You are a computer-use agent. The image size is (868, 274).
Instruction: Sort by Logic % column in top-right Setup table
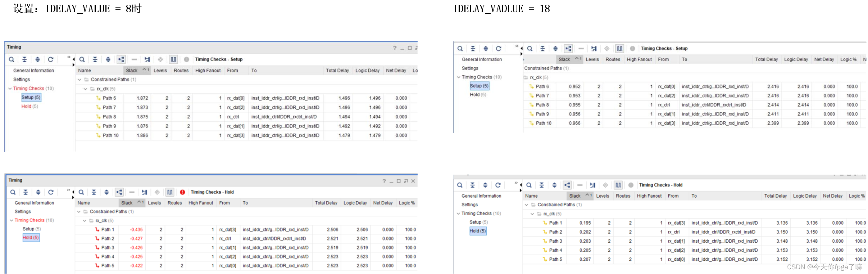(848, 59)
